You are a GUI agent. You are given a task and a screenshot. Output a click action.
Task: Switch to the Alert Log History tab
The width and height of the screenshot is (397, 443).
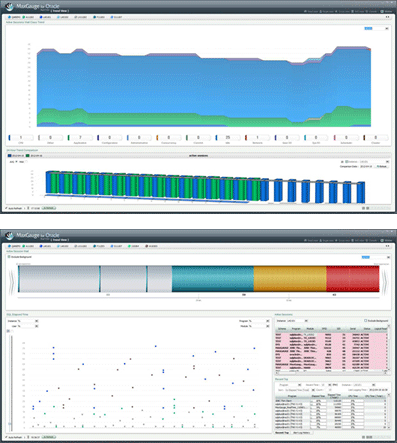coord(302,432)
